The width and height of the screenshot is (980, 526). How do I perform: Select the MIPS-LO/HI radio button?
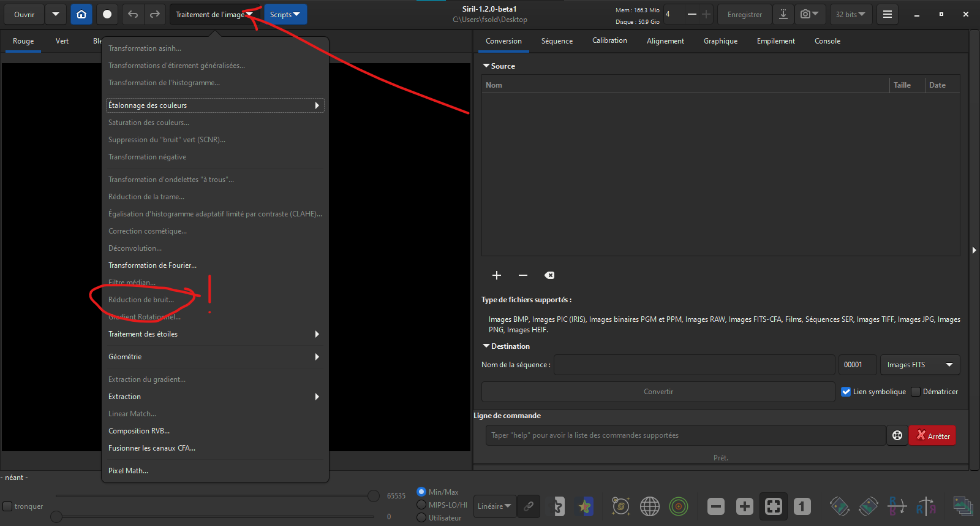coord(421,505)
